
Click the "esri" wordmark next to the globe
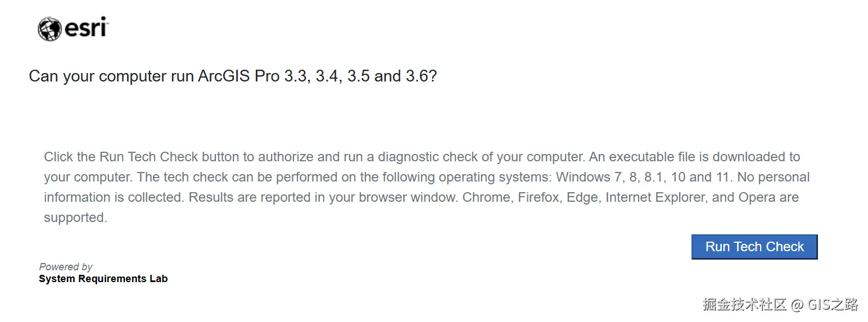(86, 27)
